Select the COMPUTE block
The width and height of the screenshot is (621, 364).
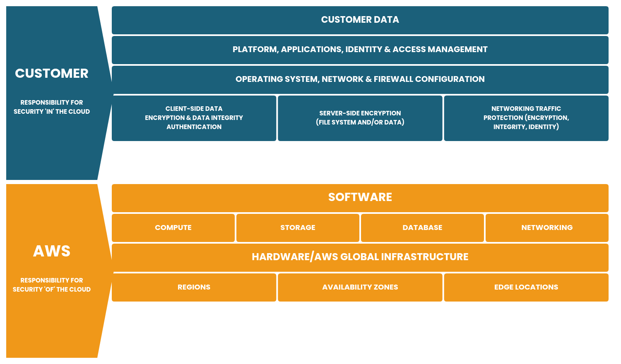[173, 228]
